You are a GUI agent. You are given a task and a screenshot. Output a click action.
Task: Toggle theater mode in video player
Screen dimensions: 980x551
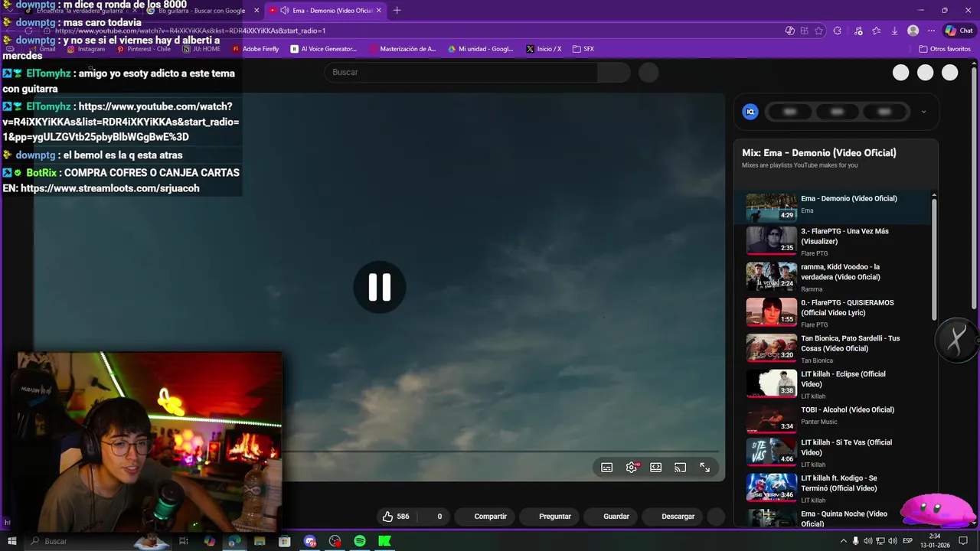tap(656, 468)
